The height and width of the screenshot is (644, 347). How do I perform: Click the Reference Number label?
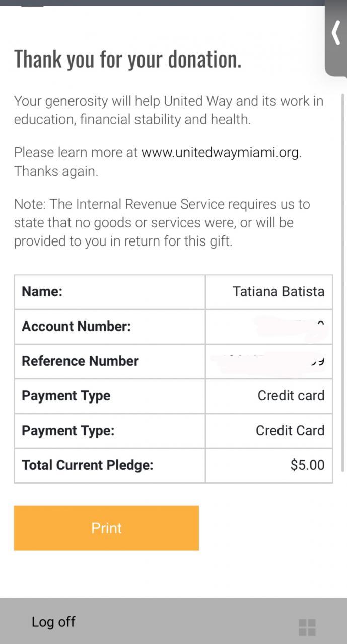tap(80, 361)
